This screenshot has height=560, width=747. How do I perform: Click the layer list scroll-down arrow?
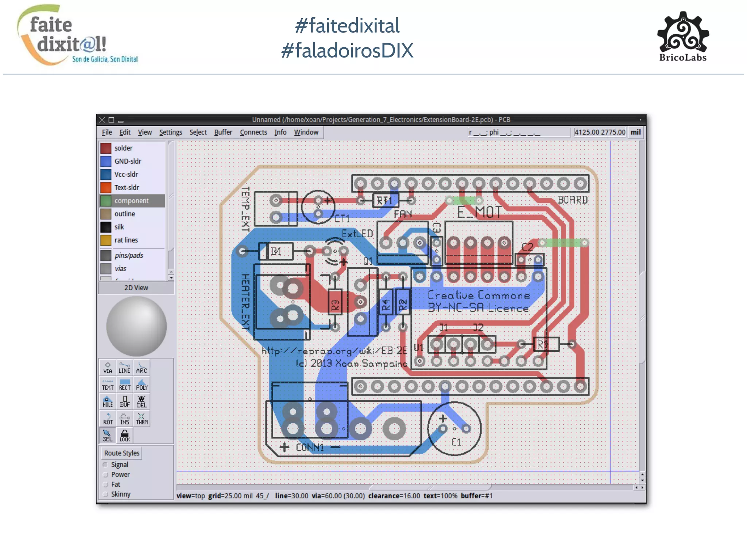tap(171, 278)
